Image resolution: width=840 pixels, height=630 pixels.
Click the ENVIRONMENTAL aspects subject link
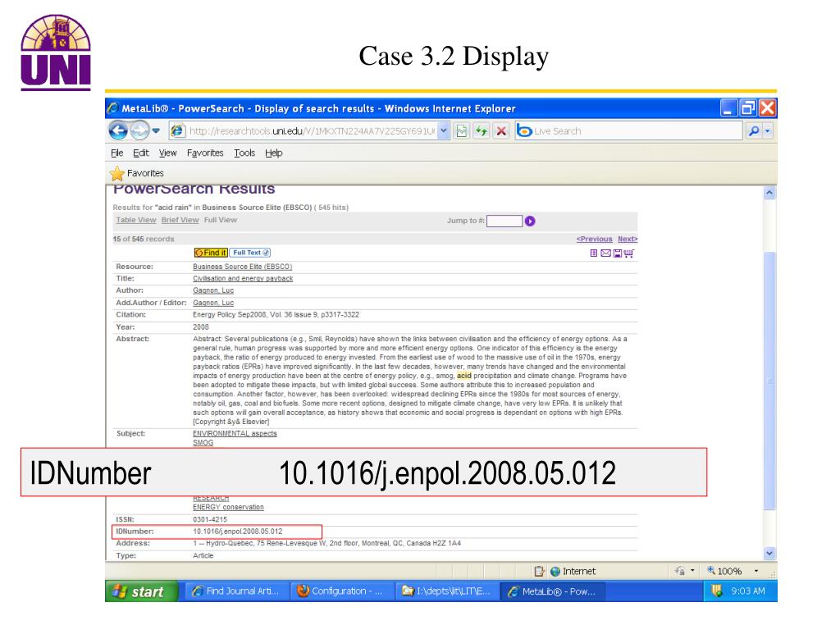coord(235,433)
